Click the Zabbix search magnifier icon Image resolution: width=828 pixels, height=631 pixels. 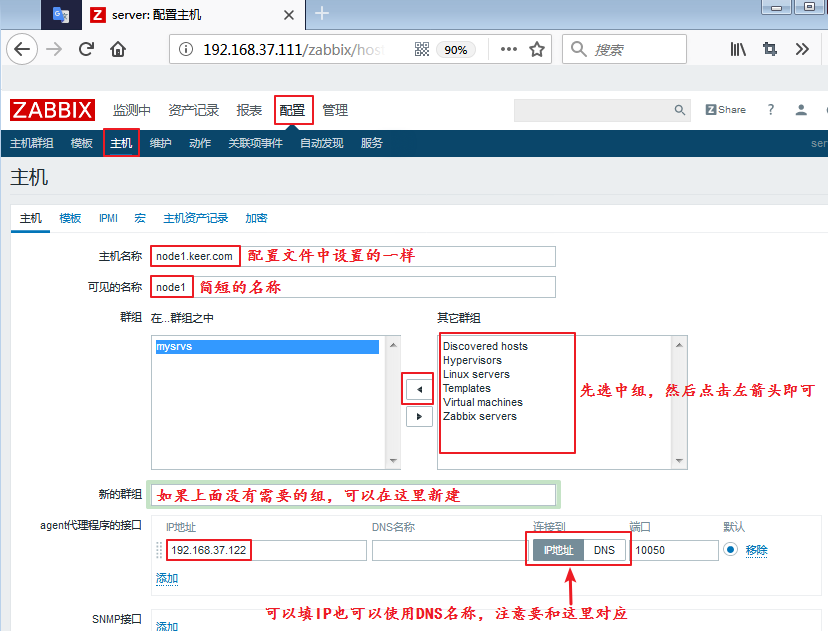tap(680, 110)
